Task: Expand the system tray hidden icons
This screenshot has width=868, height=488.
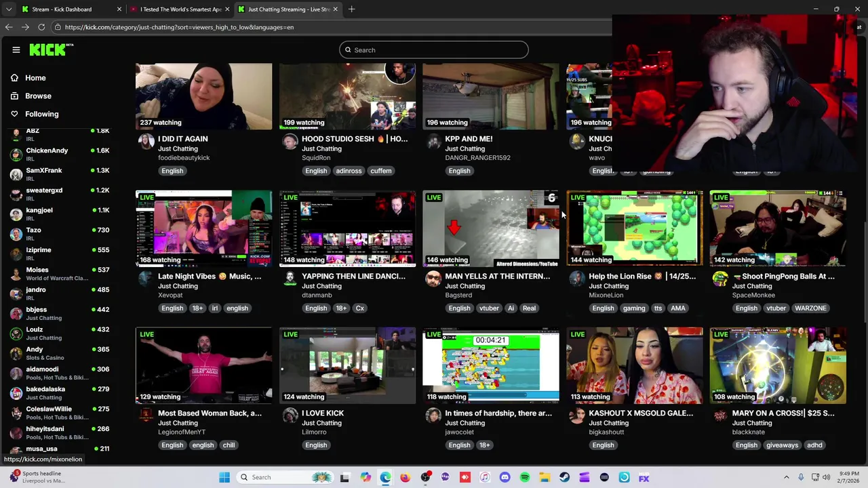Action: (787, 477)
